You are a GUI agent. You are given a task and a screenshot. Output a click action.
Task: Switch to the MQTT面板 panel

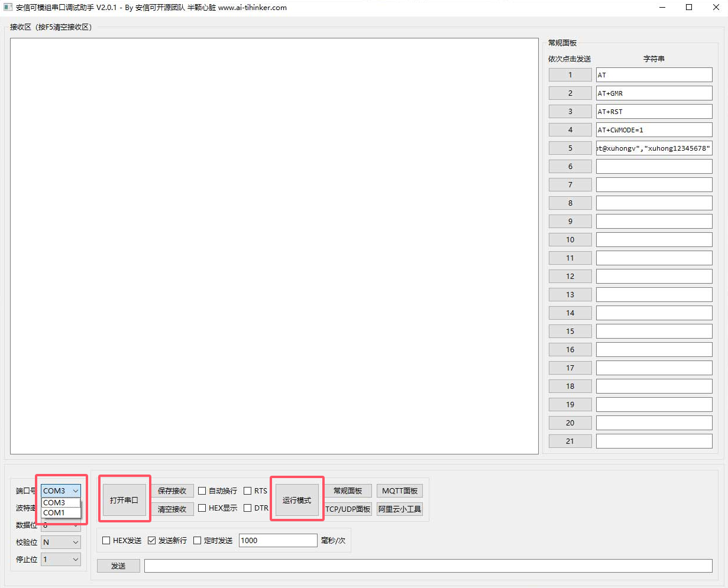[x=400, y=490]
